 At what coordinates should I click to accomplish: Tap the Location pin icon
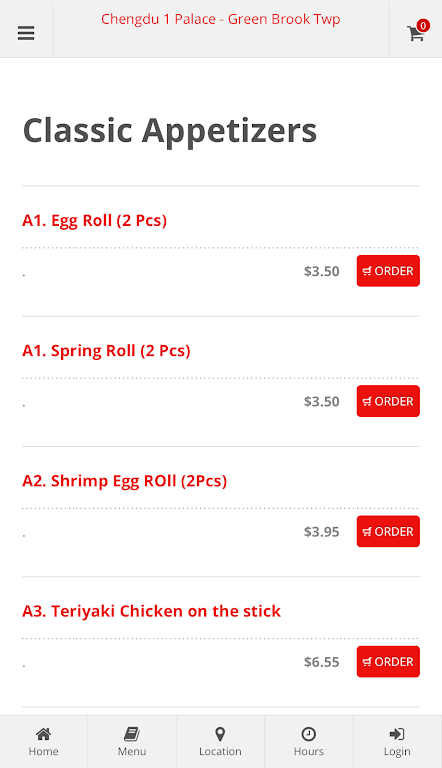tap(220, 734)
